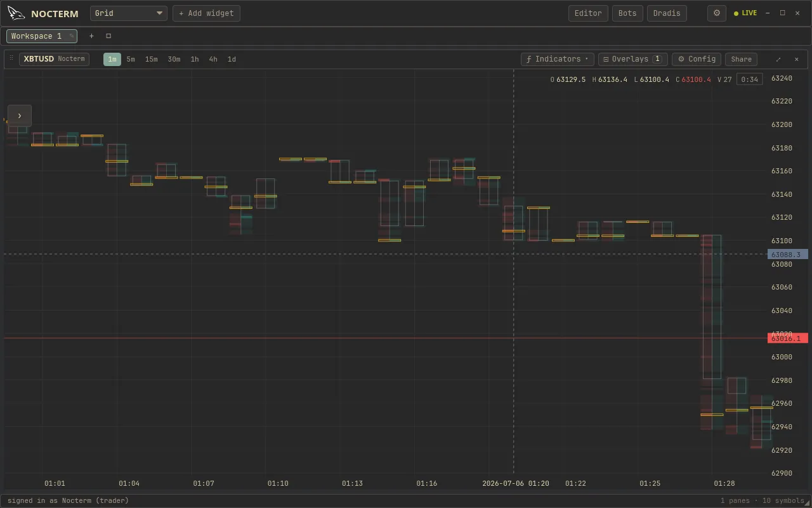The width and height of the screenshot is (812, 508).
Task: Select the 1m timeframe
Action: pos(112,59)
